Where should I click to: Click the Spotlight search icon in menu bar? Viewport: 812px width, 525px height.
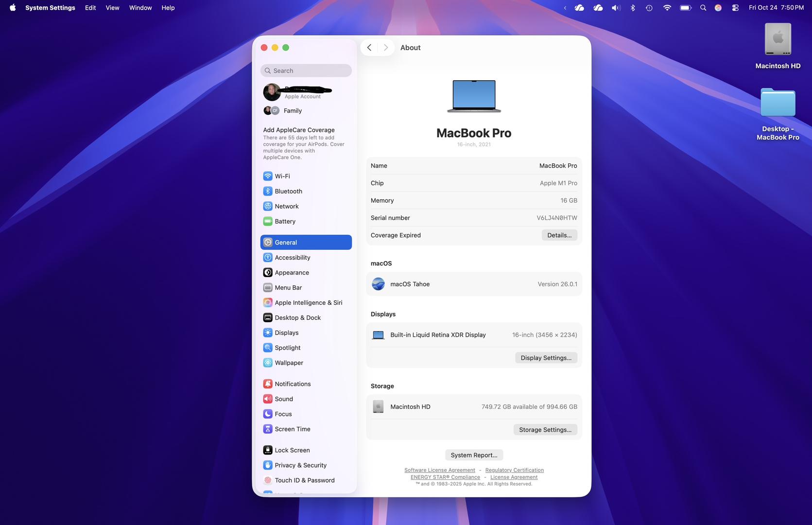click(703, 8)
